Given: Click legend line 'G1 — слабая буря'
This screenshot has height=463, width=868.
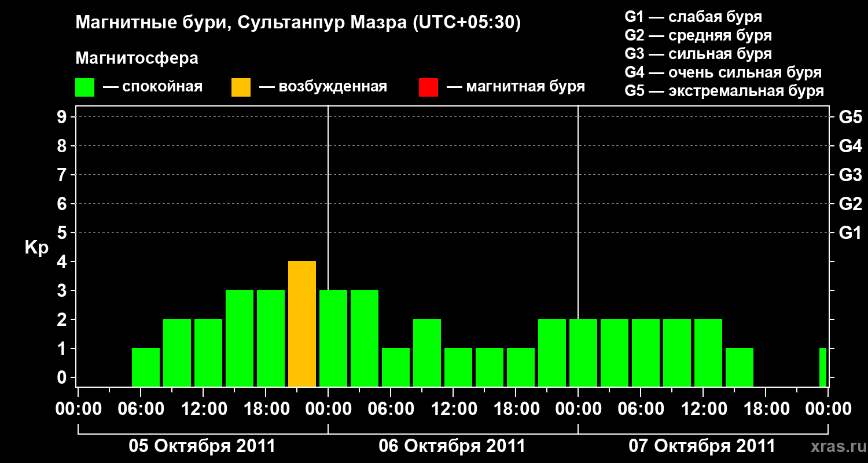Looking at the screenshot, I should [x=693, y=17].
